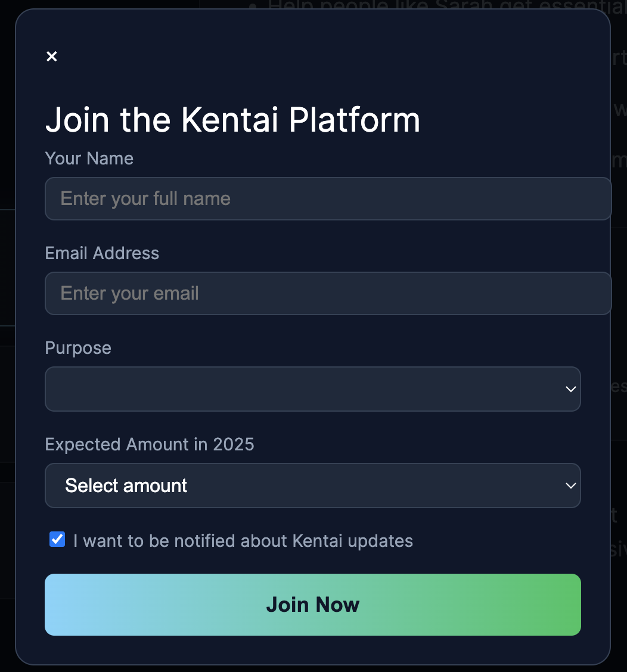The height and width of the screenshot is (672, 627).
Task: Click the 'Select amount' placeholder text
Action: [126, 486]
